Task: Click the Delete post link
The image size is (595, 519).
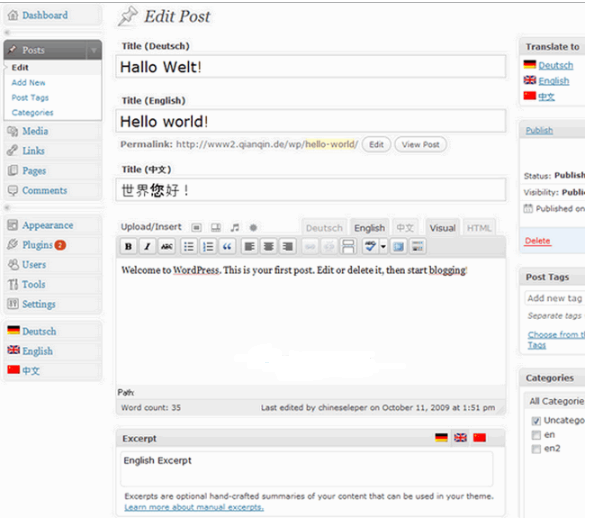Action: pos(537,241)
